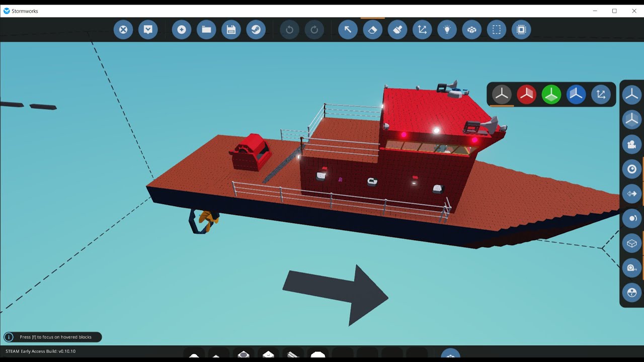Disable mirroring with gray axis icon

point(502,94)
